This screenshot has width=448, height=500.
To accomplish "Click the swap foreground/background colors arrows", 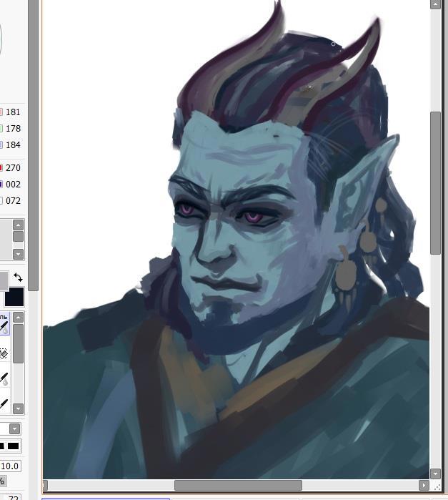I will coord(18,278).
